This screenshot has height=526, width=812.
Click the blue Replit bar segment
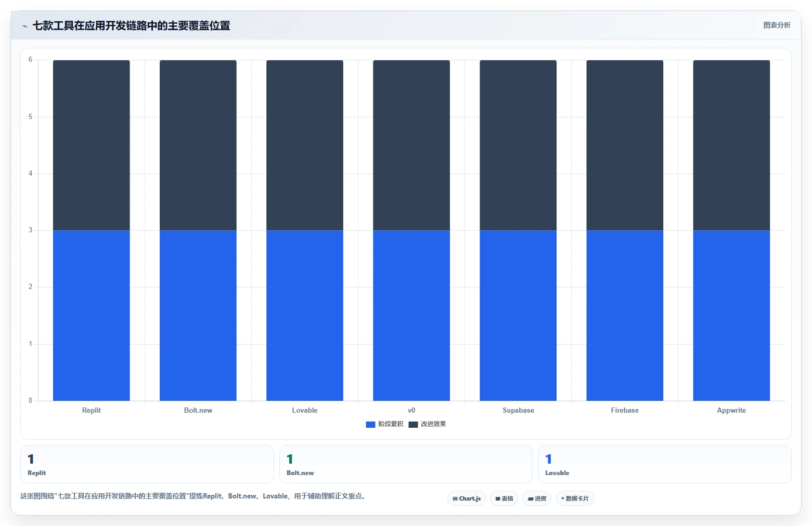tap(92, 315)
